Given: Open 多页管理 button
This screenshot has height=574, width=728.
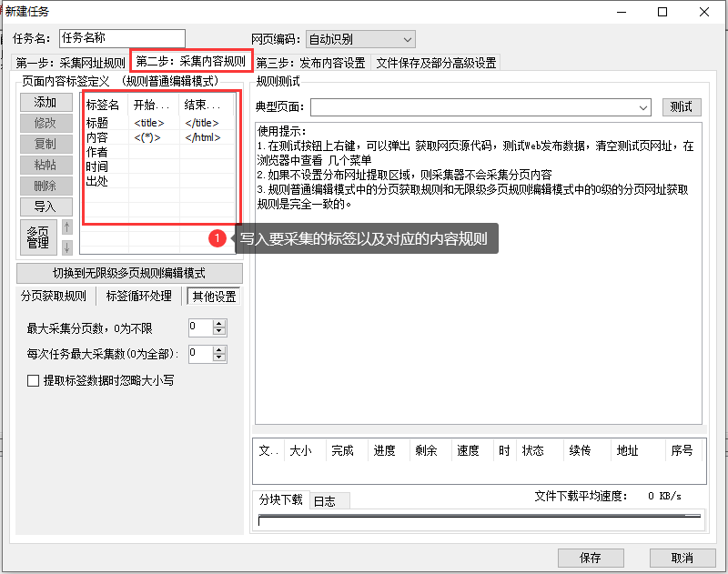Looking at the screenshot, I should tap(38, 237).
